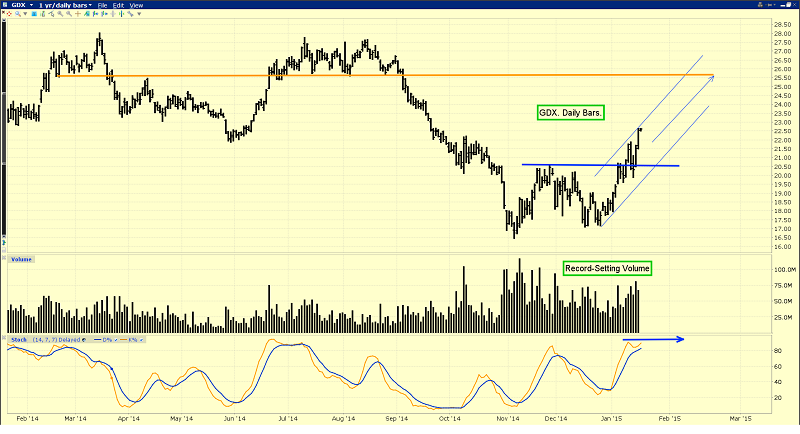Click the Volume panel label

point(20,257)
